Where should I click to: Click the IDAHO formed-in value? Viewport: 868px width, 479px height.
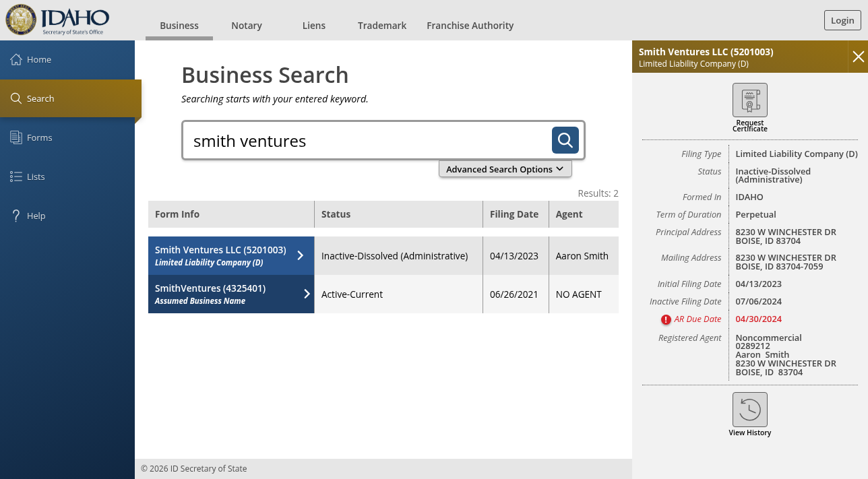(x=749, y=197)
